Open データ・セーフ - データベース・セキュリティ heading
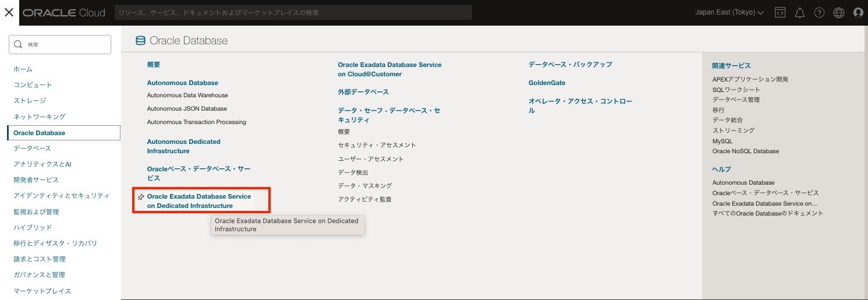The image size is (868, 300). coord(389,115)
